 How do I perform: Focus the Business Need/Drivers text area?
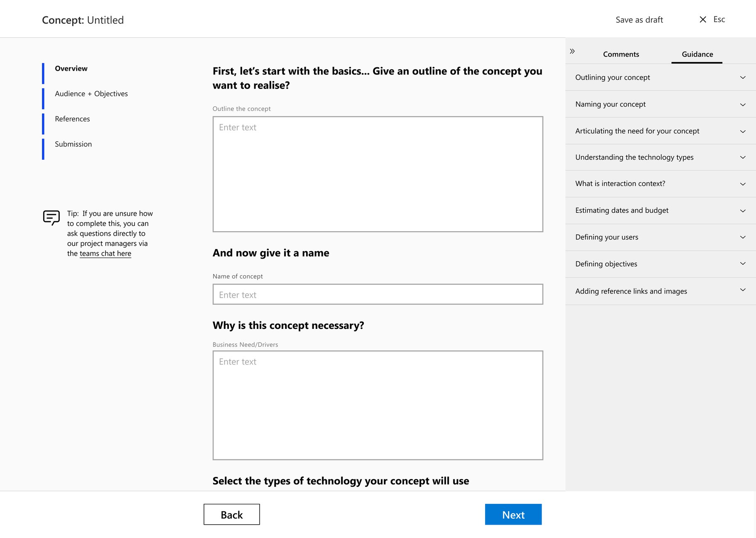click(x=378, y=405)
